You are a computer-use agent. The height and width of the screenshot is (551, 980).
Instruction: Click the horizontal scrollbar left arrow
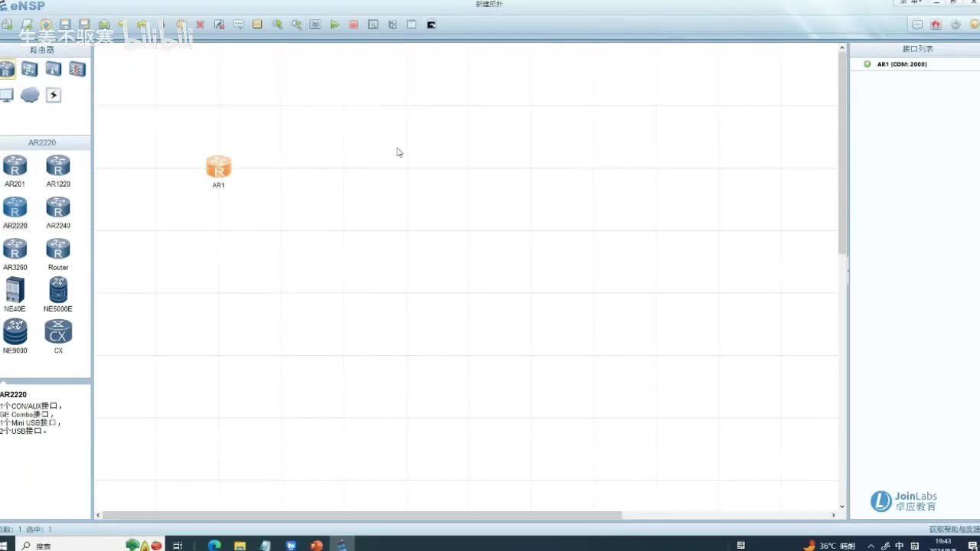point(98,515)
